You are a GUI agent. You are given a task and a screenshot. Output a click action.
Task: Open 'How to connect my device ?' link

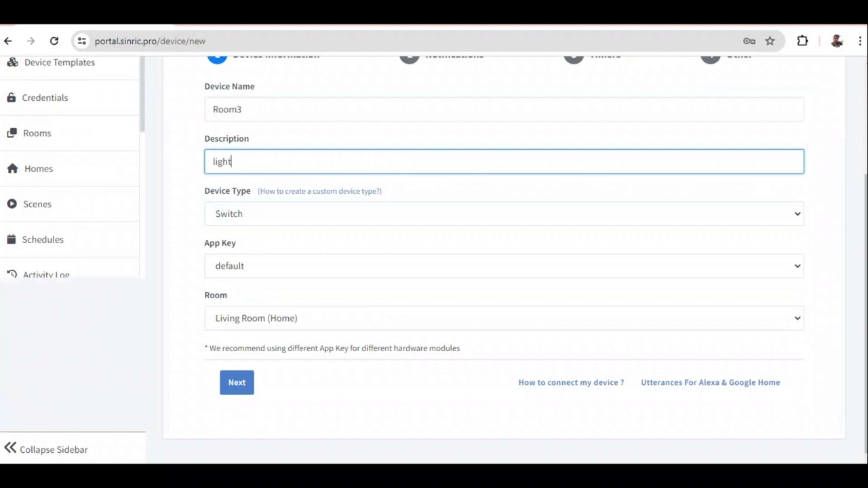tap(571, 382)
